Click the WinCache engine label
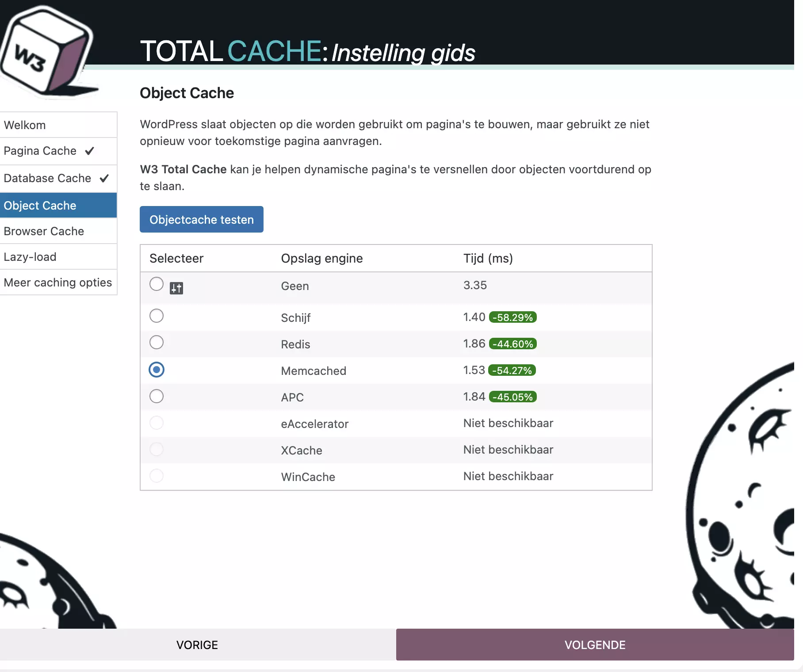 [308, 477]
